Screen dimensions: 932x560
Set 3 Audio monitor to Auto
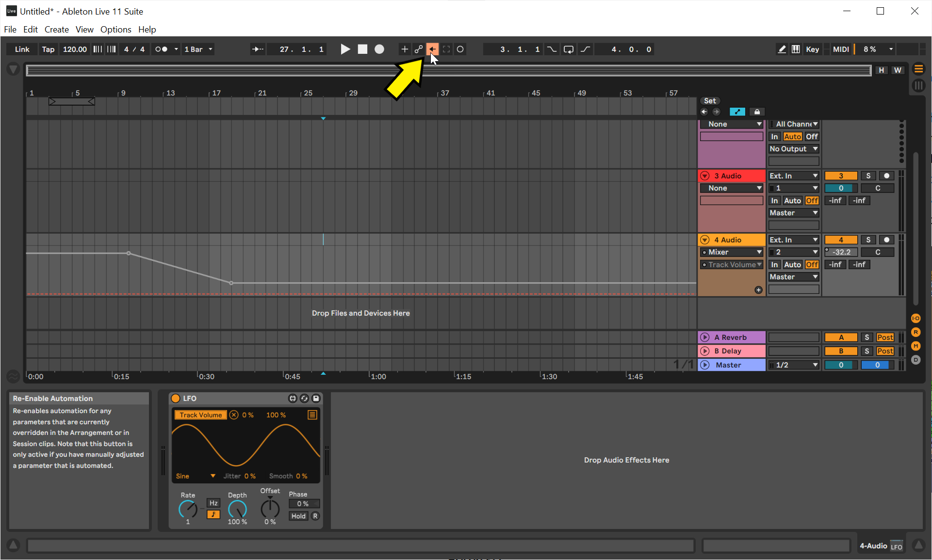point(792,200)
